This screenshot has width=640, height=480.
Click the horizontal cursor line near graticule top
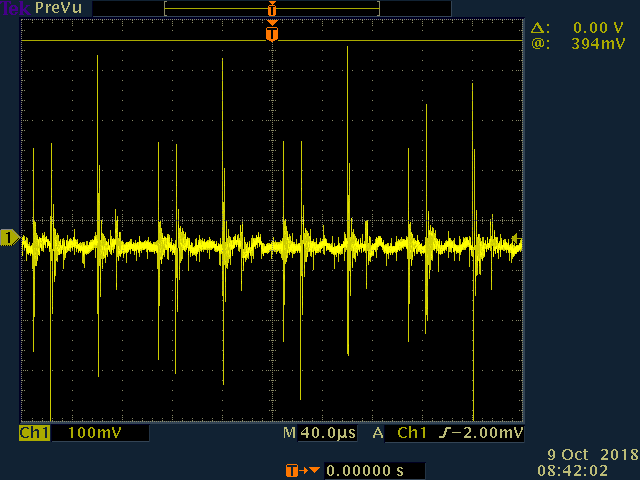pos(150,41)
